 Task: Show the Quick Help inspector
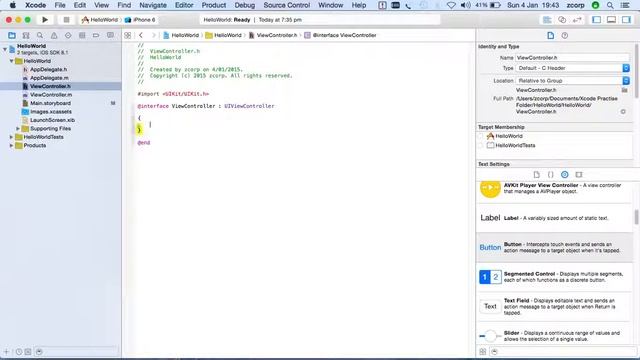tap(565, 36)
